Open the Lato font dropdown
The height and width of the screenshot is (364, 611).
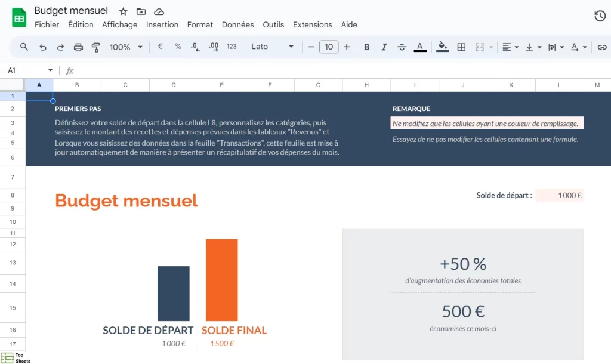pos(272,47)
